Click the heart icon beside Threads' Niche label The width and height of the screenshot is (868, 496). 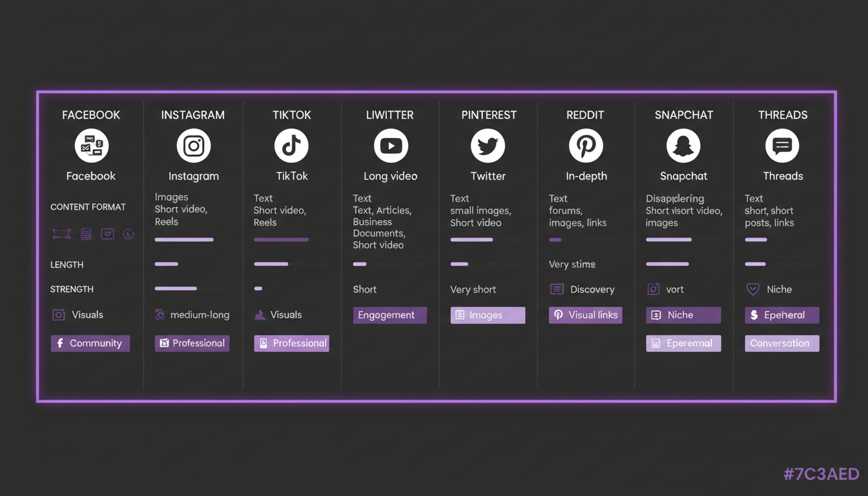[753, 289]
